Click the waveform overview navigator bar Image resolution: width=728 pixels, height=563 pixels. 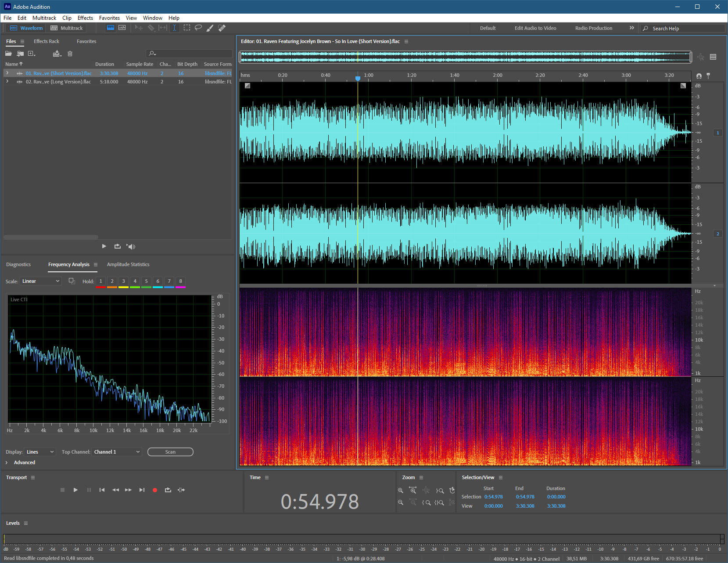pyautogui.click(x=465, y=57)
